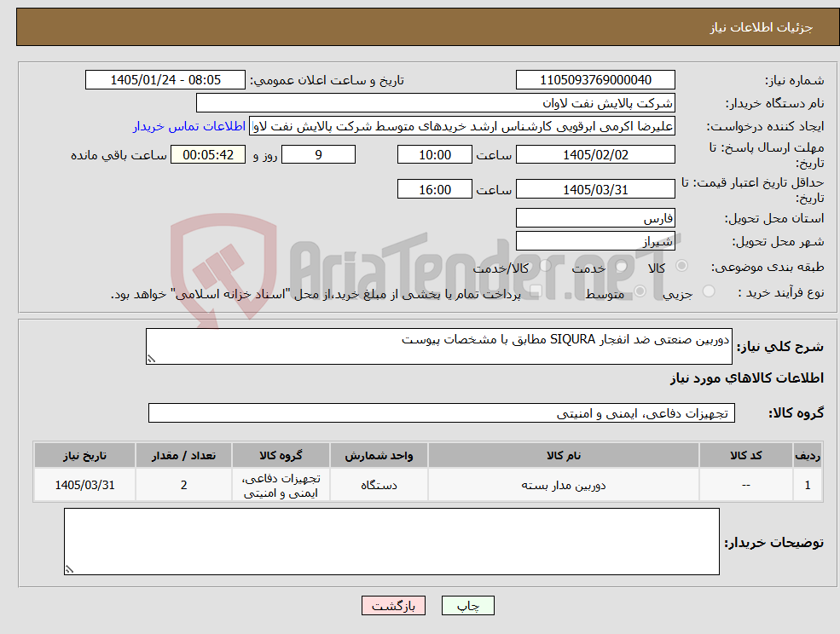The width and height of the screenshot is (840, 634).
Task: Click the شرح کلی نیاز label
Action: (780, 347)
